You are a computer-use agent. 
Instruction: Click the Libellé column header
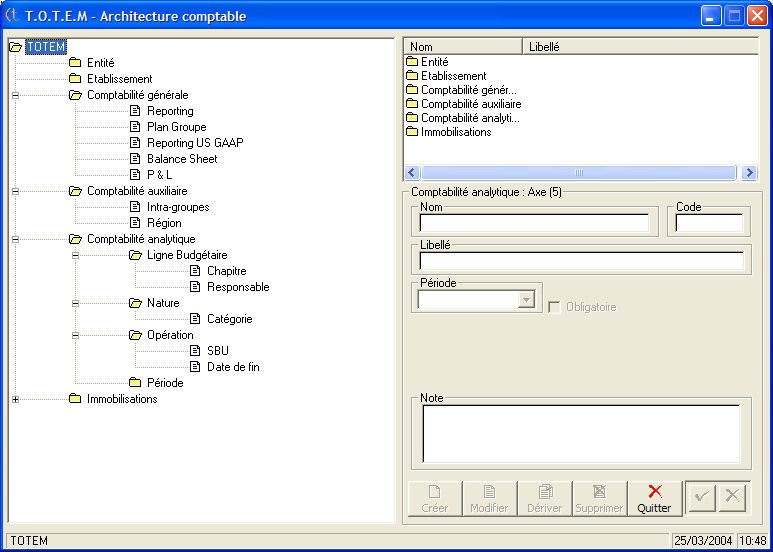click(640, 46)
